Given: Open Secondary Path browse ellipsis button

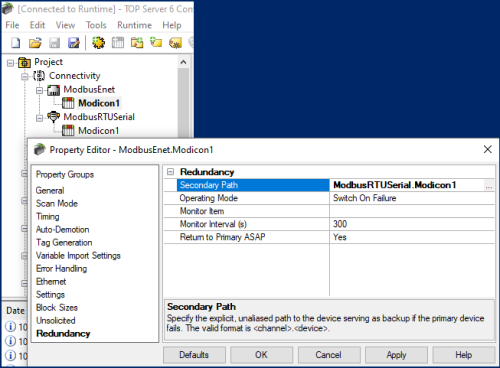Looking at the screenshot, I should click(489, 185).
